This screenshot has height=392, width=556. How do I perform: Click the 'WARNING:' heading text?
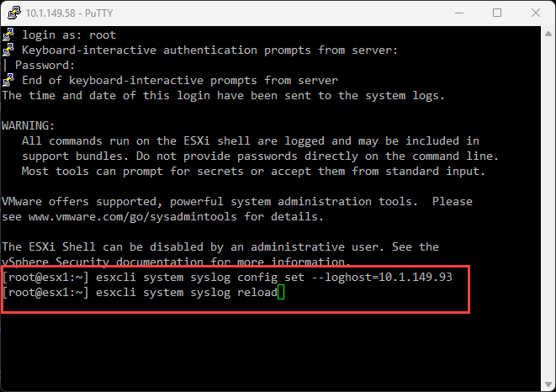coord(29,125)
